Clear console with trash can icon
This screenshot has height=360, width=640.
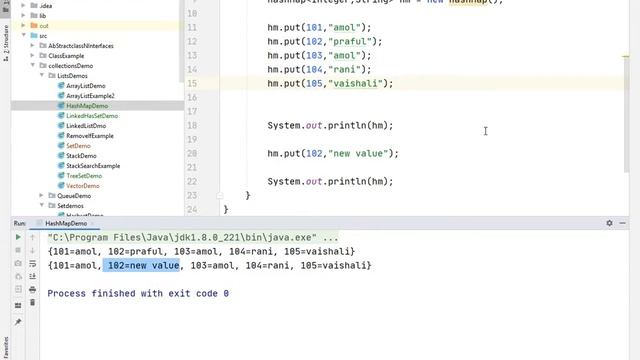33,302
